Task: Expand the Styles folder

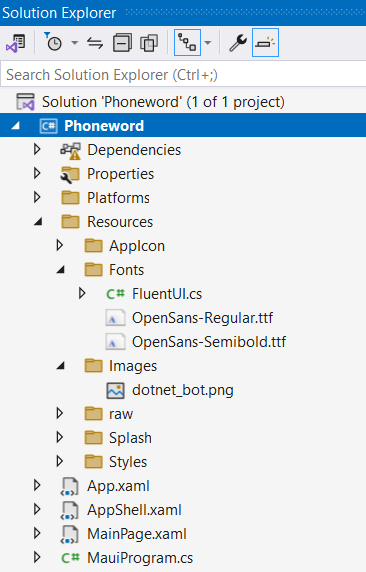Action: pyautogui.click(x=60, y=462)
